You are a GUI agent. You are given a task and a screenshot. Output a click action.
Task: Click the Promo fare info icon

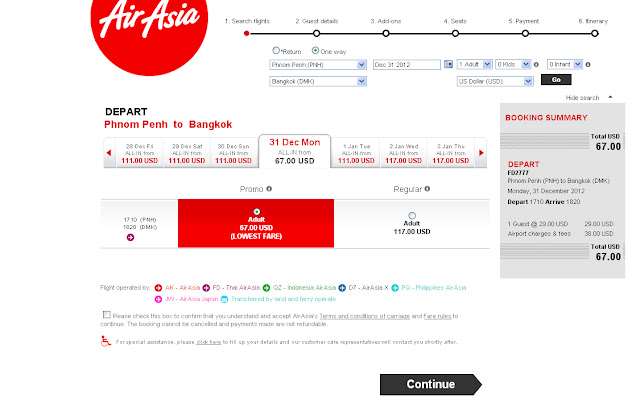pos(269,189)
